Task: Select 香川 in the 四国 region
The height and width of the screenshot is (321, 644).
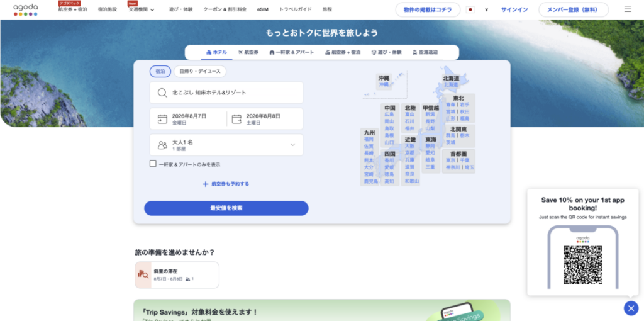Action: coord(389,160)
